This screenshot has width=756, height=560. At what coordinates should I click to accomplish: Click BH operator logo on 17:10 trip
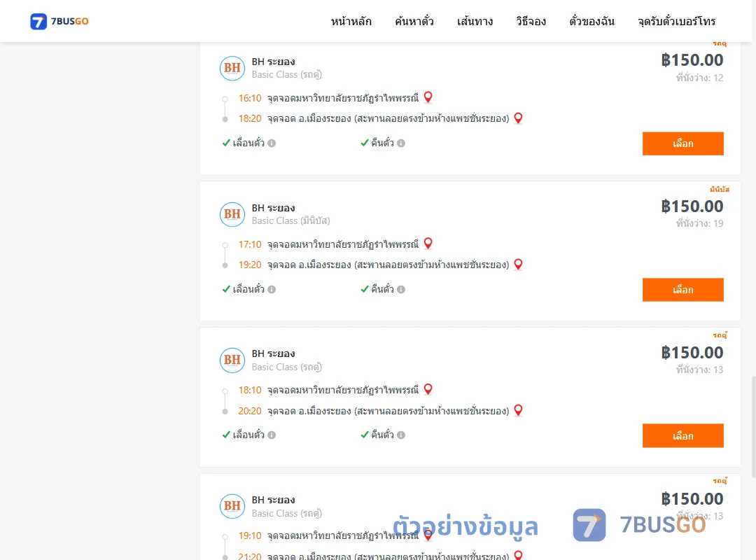232,215
